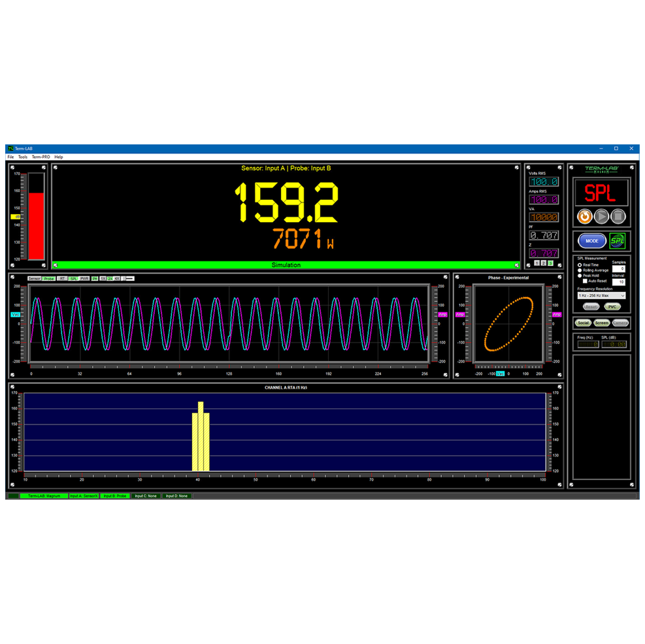Click the Screen capture icon
Screen dimensions: 645x644
pos(601,322)
